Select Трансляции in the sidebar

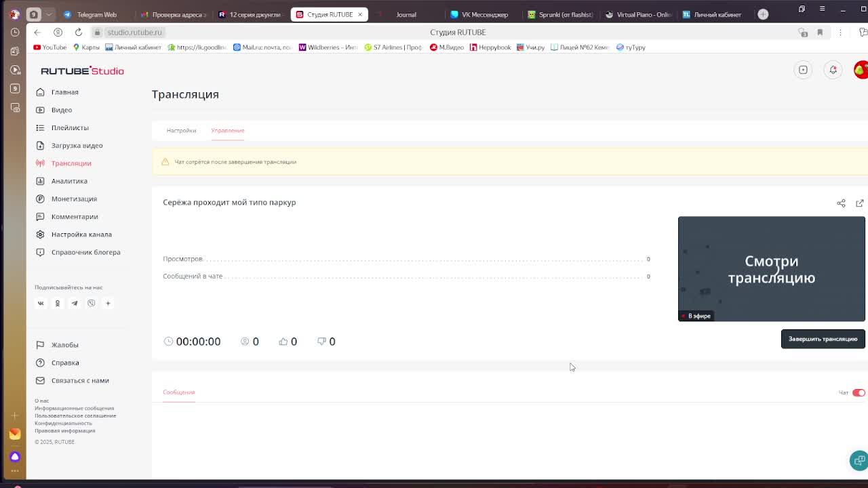click(71, 163)
